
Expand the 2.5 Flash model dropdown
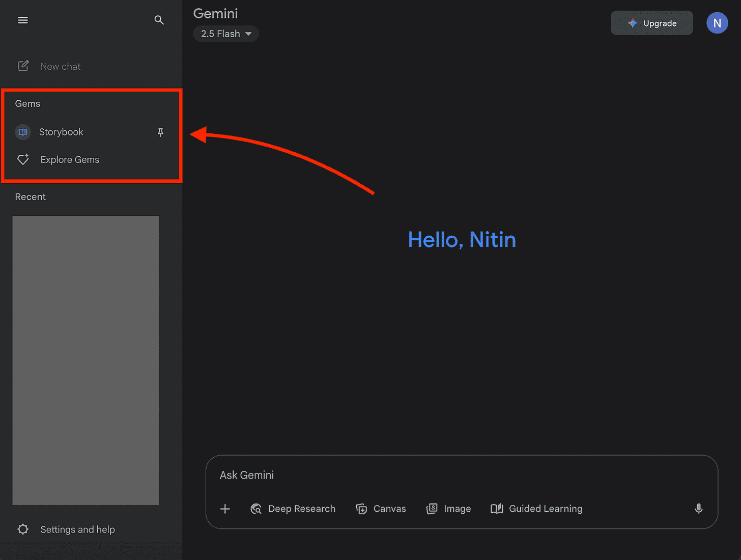226,34
